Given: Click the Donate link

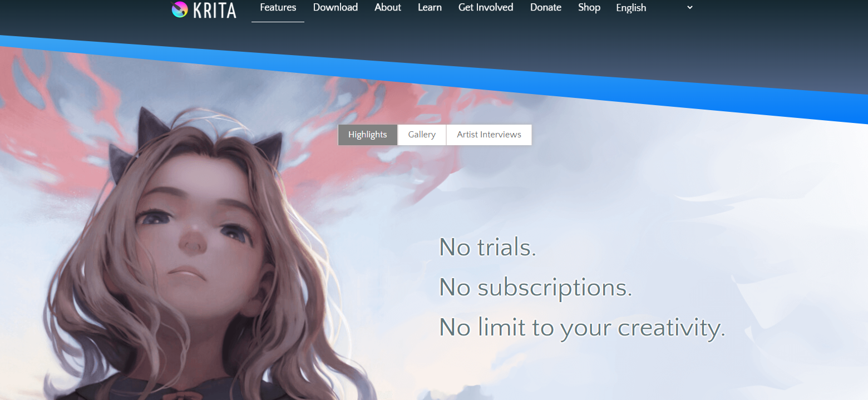Looking at the screenshot, I should point(545,7).
